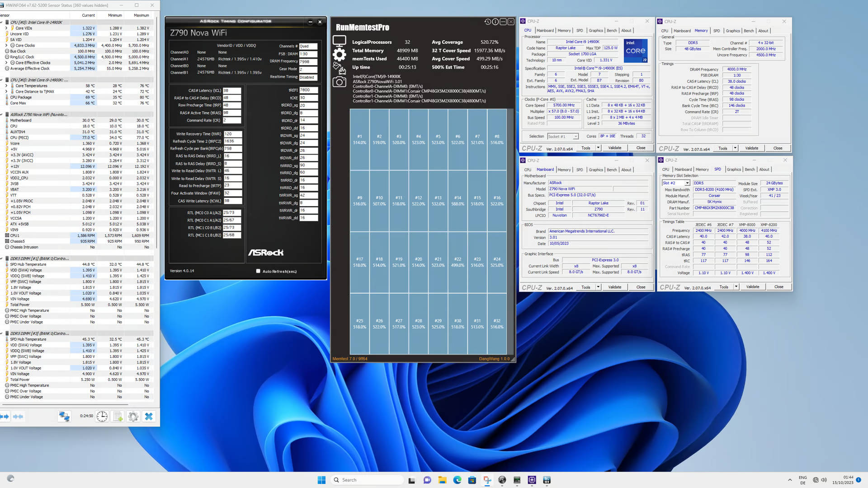The height and width of the screenshot is (488, 868).
Task: Open Windows Start menu
Action: click(321, 480)
